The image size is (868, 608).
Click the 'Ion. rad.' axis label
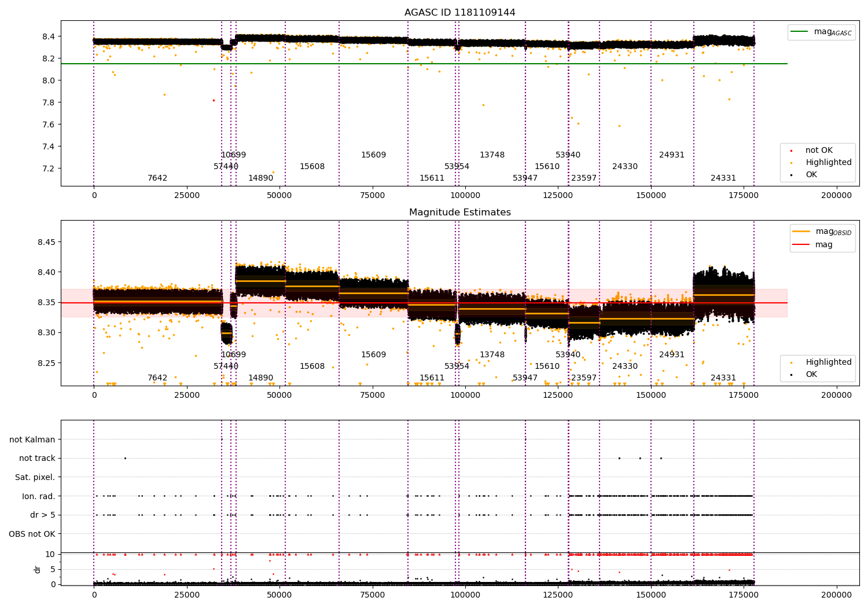coord(39,496)
